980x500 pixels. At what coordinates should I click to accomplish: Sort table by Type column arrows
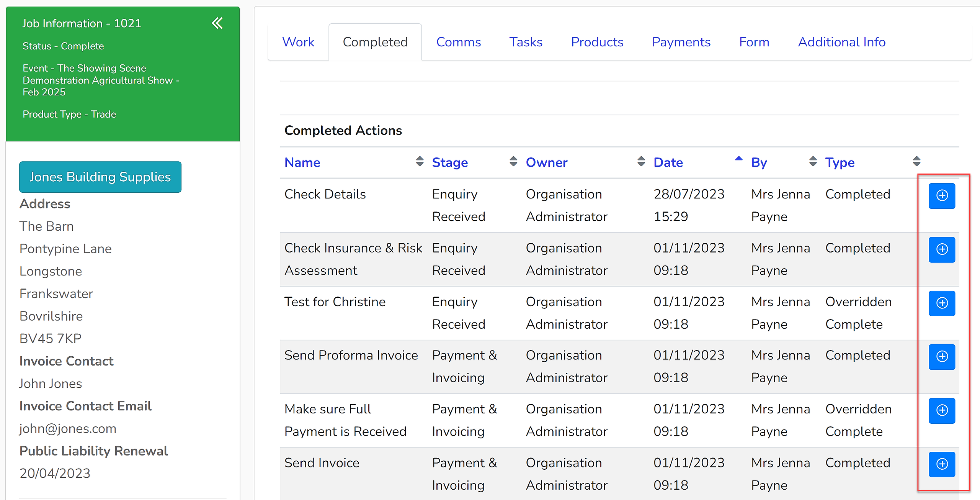[x=916, y=161]
